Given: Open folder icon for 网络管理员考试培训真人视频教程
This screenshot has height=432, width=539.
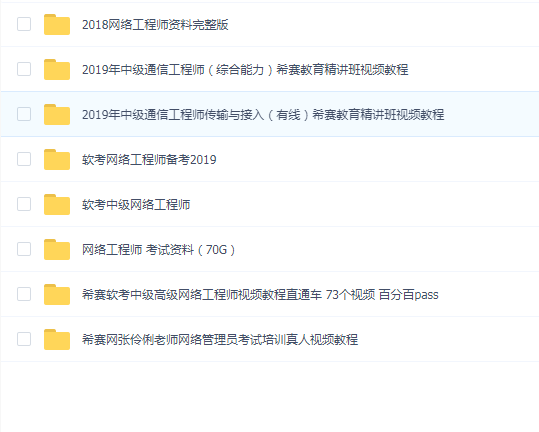Looking at the screenshot, I should [x=57, y=340].
